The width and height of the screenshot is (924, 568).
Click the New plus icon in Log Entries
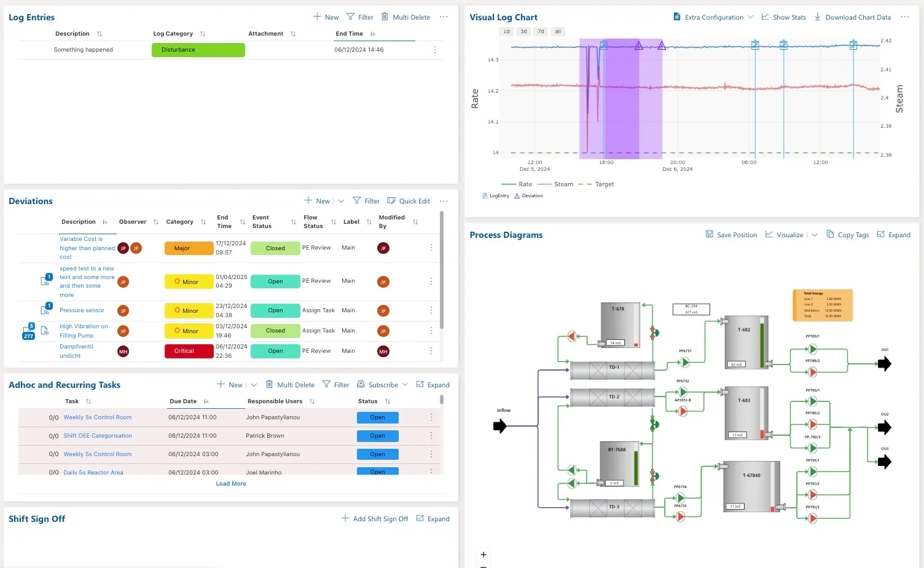(x=317, y=17)
